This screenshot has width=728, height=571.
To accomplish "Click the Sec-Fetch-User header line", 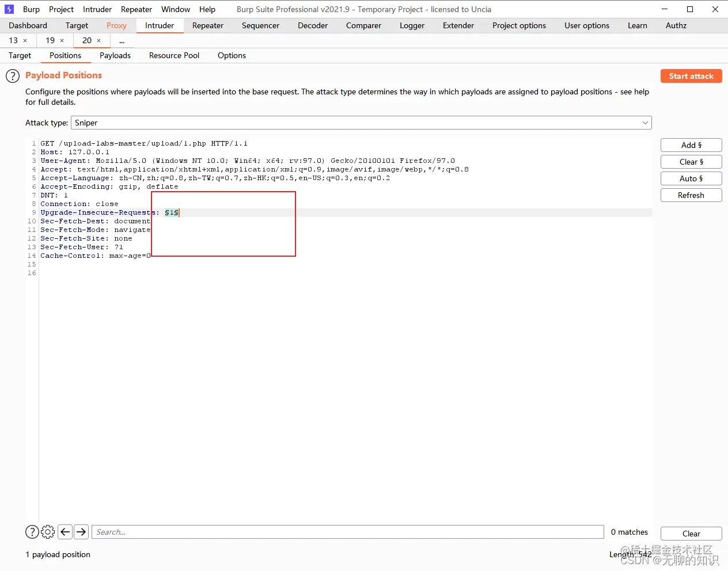I will point(82,247).
